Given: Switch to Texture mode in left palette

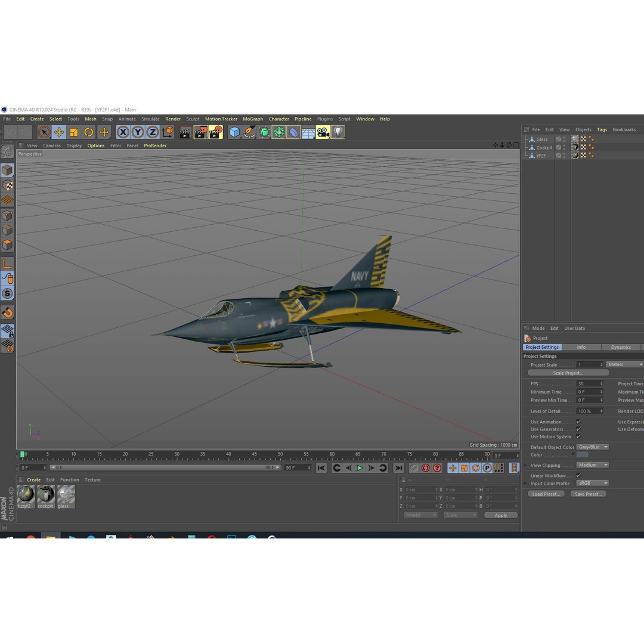Looking at the screenshot, I should click(7, 185).
